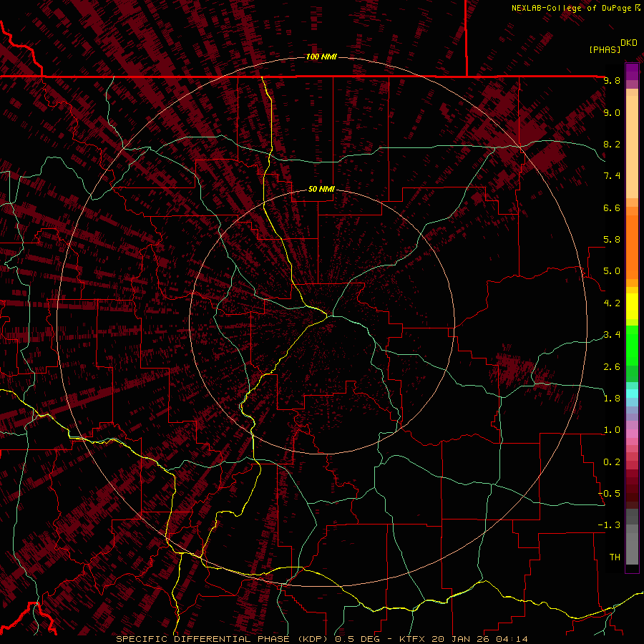The image size is (644, 644).
Task: Pick the bright green band of the color bar
Action: tap(632, 345)
